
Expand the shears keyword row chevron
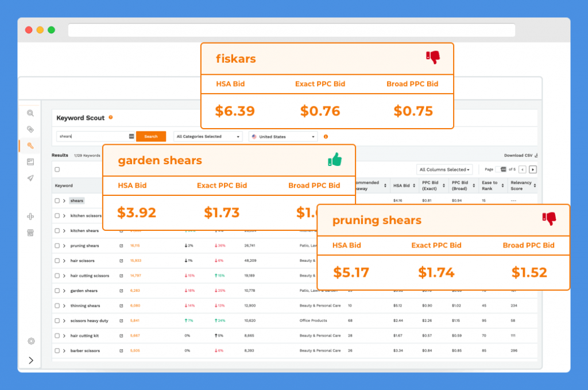click(x=64, y=200)
